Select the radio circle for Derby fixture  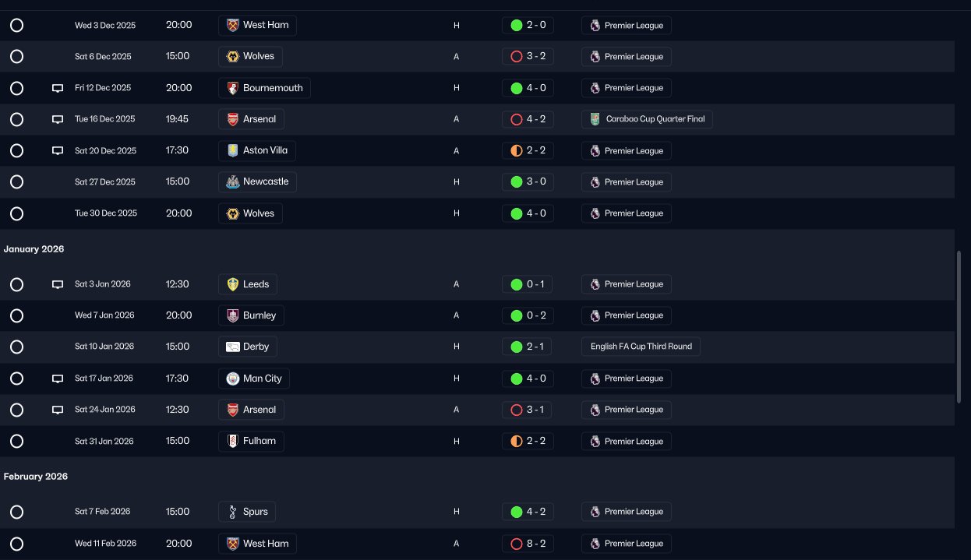tap(16, 347)
